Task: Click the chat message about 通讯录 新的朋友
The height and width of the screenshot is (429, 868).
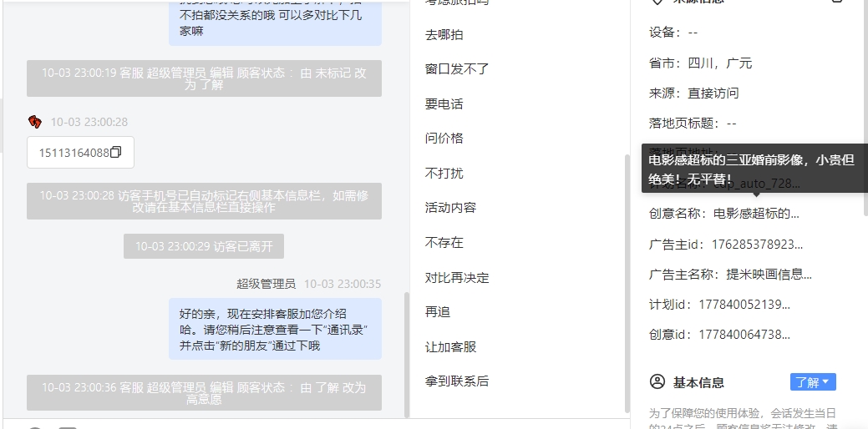Action: tap(275, 330)
